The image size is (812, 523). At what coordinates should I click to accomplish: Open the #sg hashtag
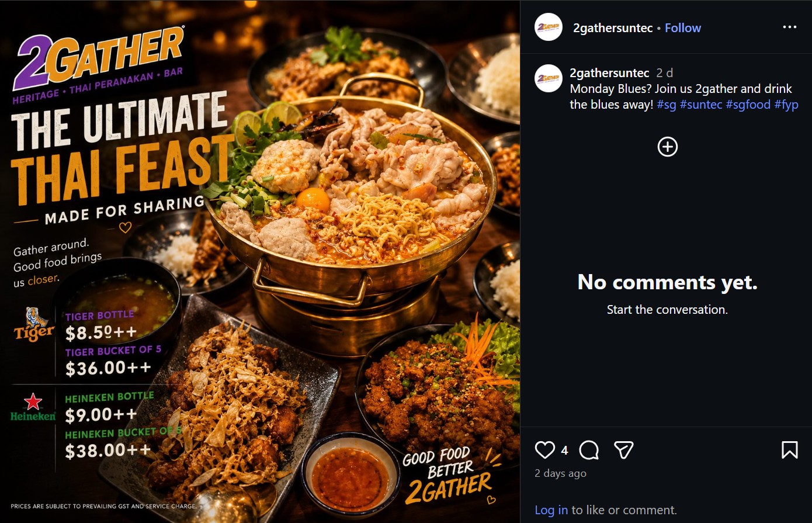(x=667, y=105)
